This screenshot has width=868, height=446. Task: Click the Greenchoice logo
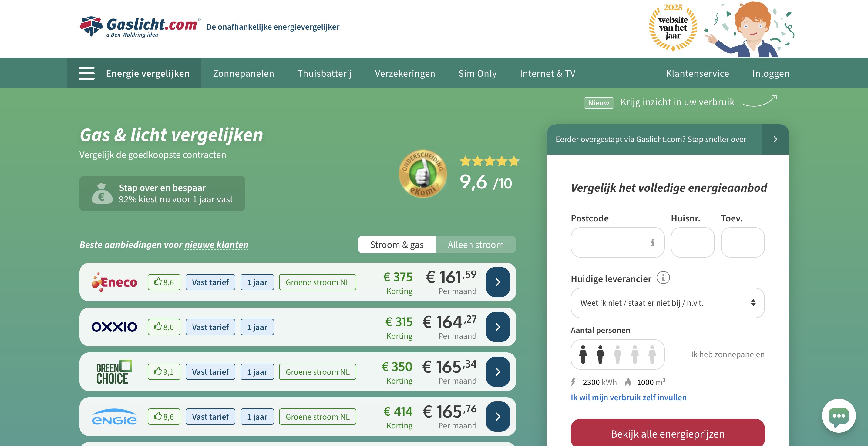click(114, 371)
